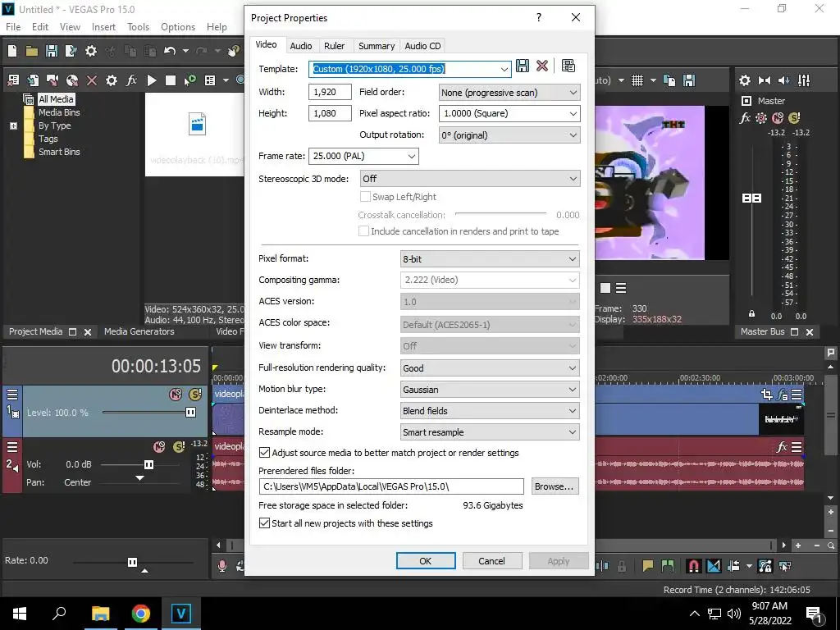Toggle Include cancellation in renders checkbox

click(x=363, y=231)
